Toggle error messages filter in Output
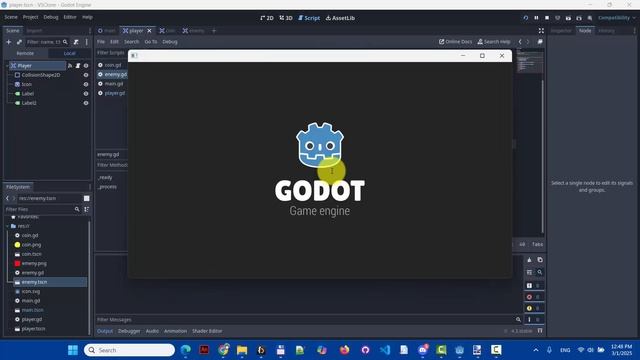This screenshot has width=640, height=360. 533,297
